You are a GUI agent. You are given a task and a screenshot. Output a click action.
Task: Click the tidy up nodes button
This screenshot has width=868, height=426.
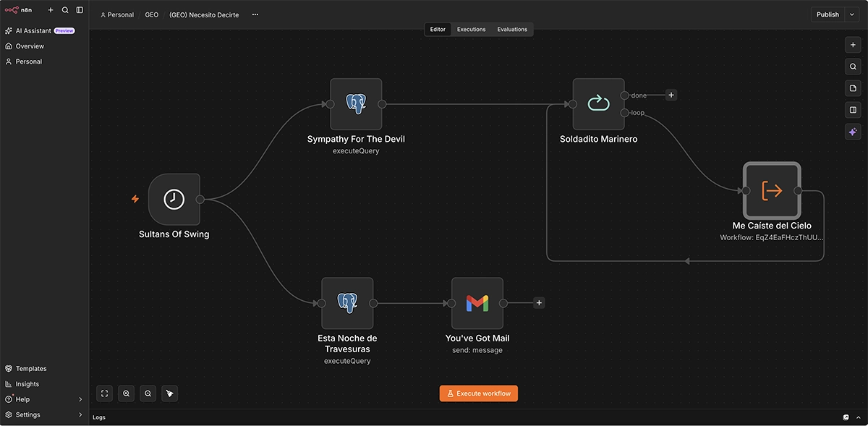click(170, 393)
